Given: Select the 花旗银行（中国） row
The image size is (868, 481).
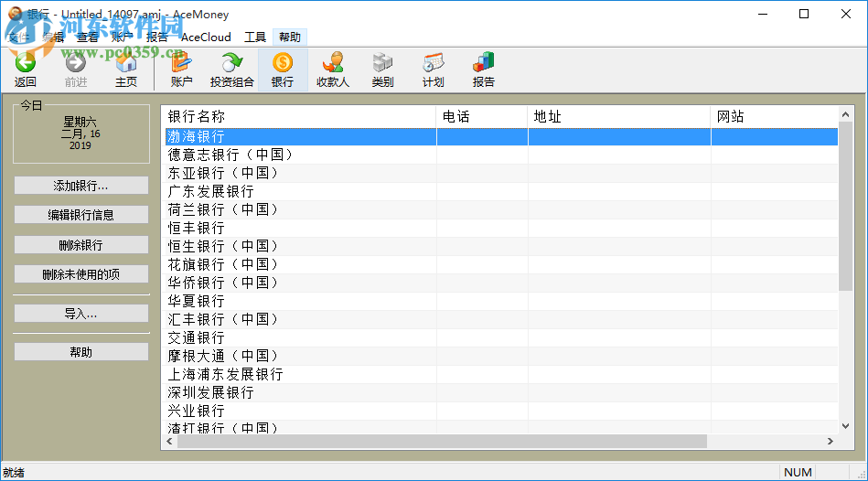Looking at the screenshot, I should [x=501, y=264].
